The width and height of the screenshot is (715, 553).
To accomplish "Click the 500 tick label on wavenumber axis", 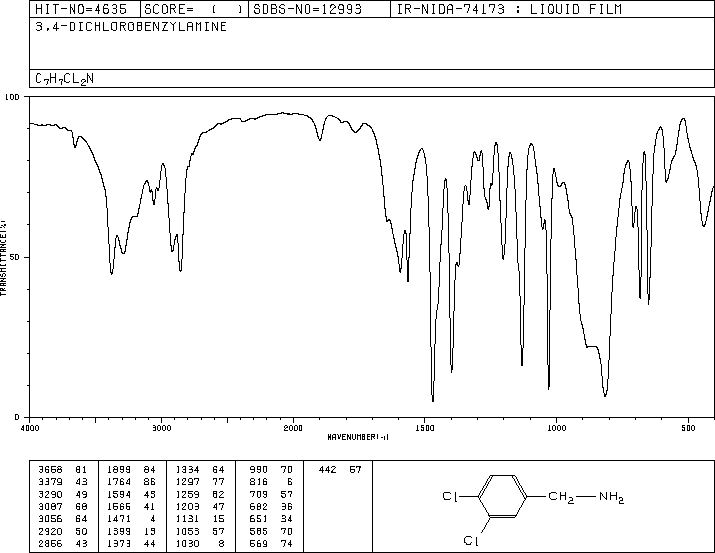I will tap(688, 428).
